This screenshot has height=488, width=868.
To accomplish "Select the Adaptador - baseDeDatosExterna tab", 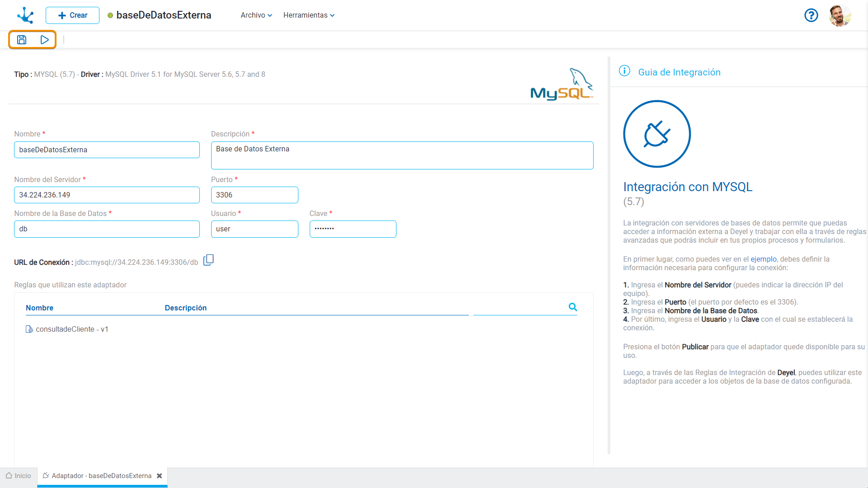I will point(101,476).
